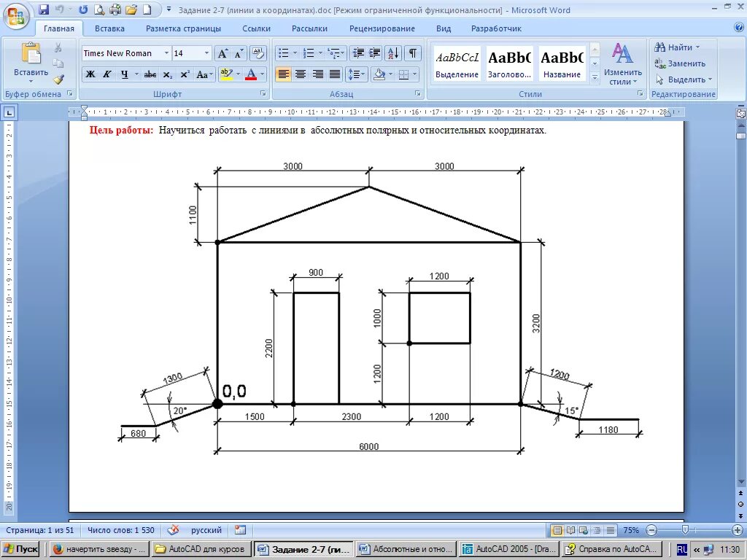Screen dimensions: 747x560
Task: Open the Вид ribbon tab
Action: 444,28
